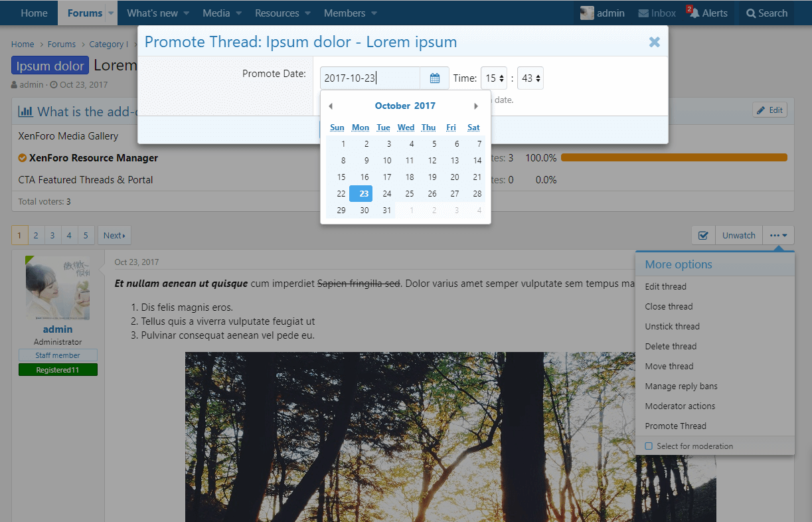Click the October month in calendar header
Viewport: 812px width, 522px height.
click(393, 106)
